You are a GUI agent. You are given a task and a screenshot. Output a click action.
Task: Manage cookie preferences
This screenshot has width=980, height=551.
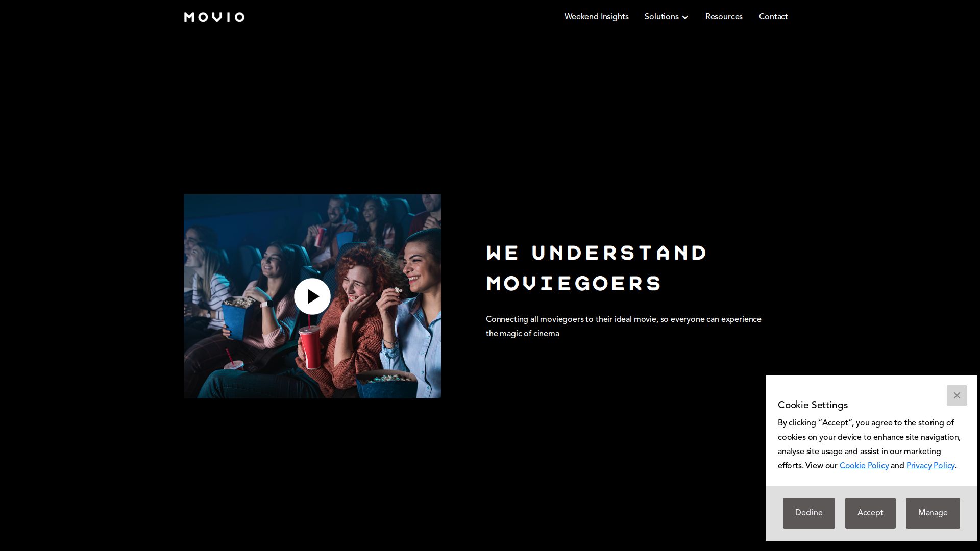click(933, 513)
